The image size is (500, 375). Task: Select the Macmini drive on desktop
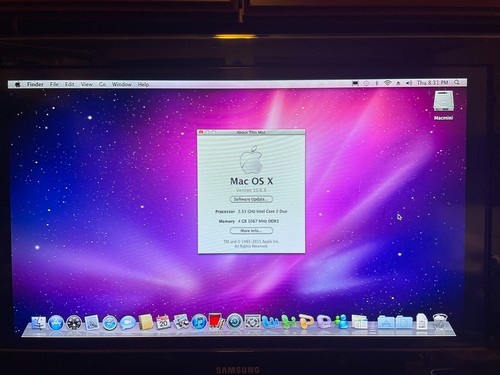point(443,105)
